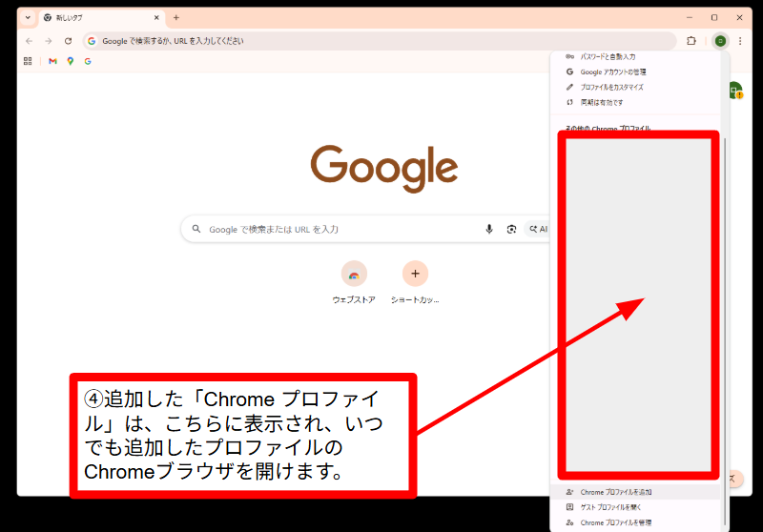Screen dimensions: 763x532
Task: Open the Gmail bookmark icon
Action: click(52, 61)
